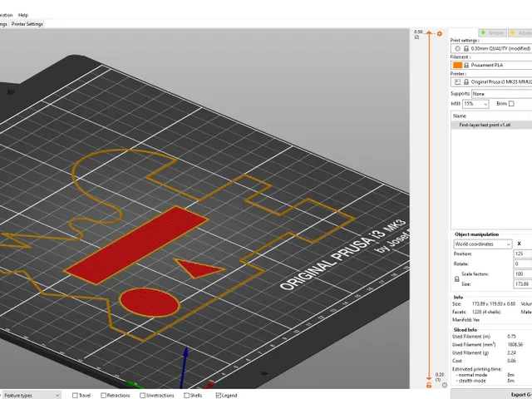Image resolution: width=532 pixels, height=399 pixels.
Task: Enable the Travel checkbox
Action: pos(75,396)
